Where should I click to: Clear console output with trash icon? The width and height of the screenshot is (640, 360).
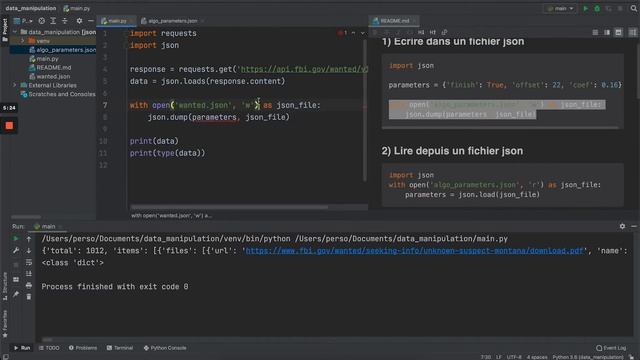[x=29, y=297]
